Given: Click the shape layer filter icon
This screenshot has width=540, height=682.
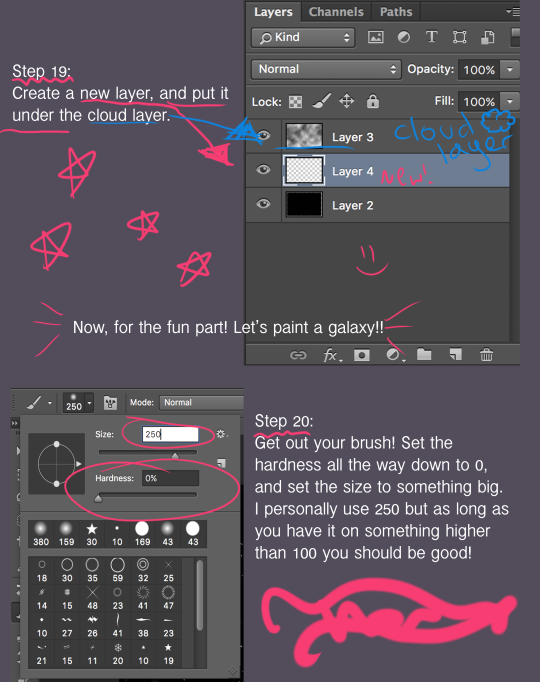Looking at the screenshot, I should (460, 37).
